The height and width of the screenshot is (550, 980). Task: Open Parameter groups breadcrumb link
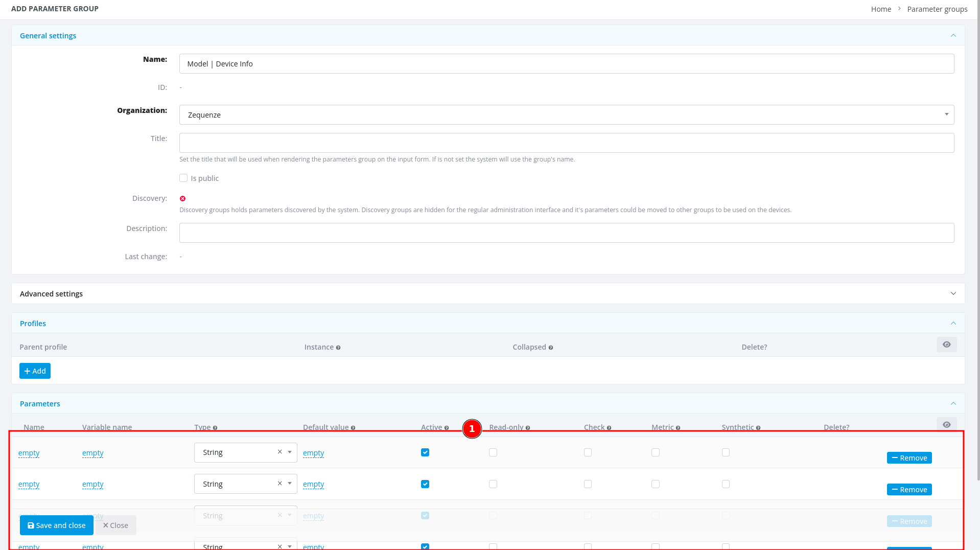click(937, 9)
